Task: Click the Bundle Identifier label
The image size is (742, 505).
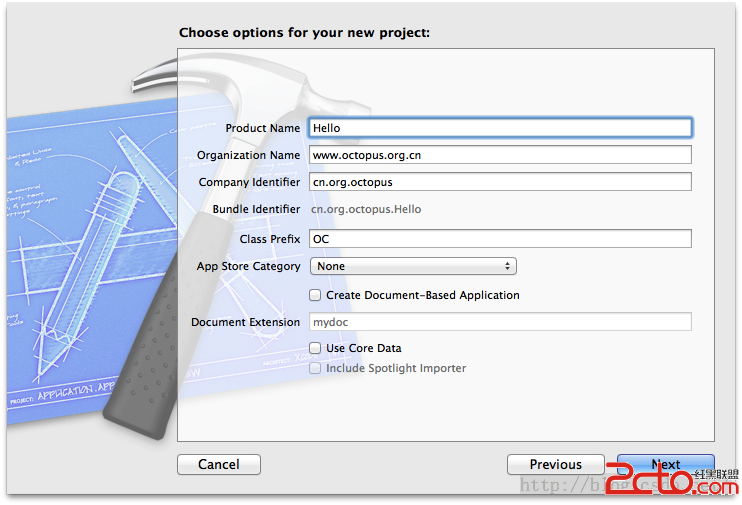Action: tap(256, 209)
